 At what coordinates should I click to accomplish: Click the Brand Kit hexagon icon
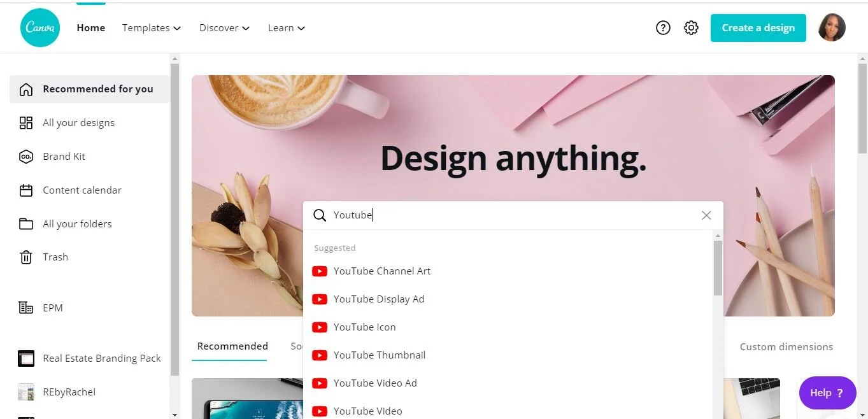(x=26, y=157)
